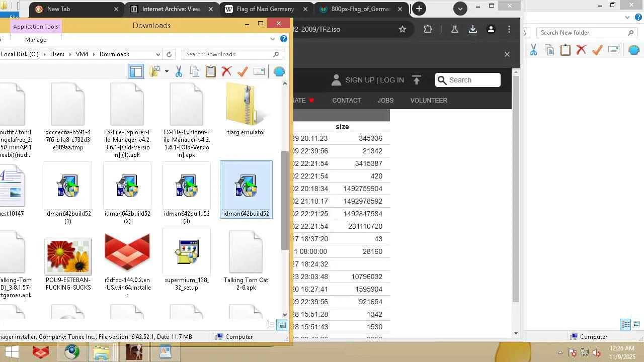Expand arrow between Users and VM4 in path
The image size is (644, 362).
point(70,54)
